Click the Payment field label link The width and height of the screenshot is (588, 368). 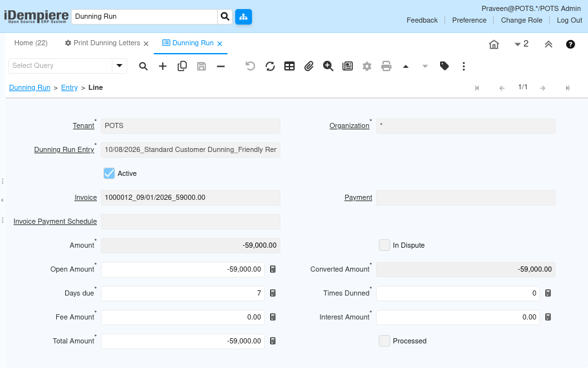point(358,197)
